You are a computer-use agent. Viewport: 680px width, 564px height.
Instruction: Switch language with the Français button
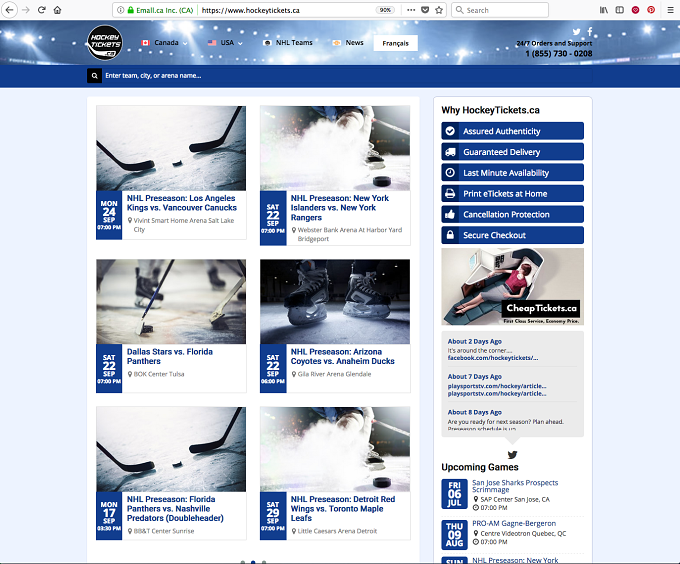coord(396,43)
